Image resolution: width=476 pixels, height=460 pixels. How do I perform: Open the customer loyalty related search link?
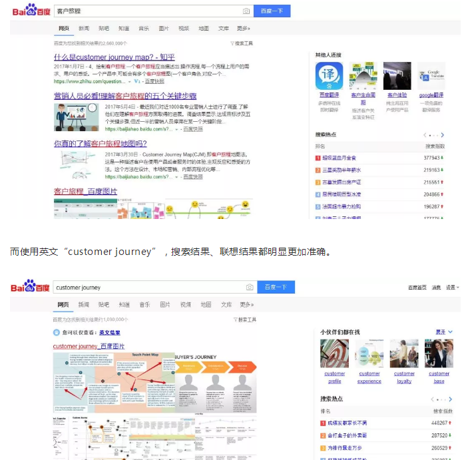click(404, 377)
